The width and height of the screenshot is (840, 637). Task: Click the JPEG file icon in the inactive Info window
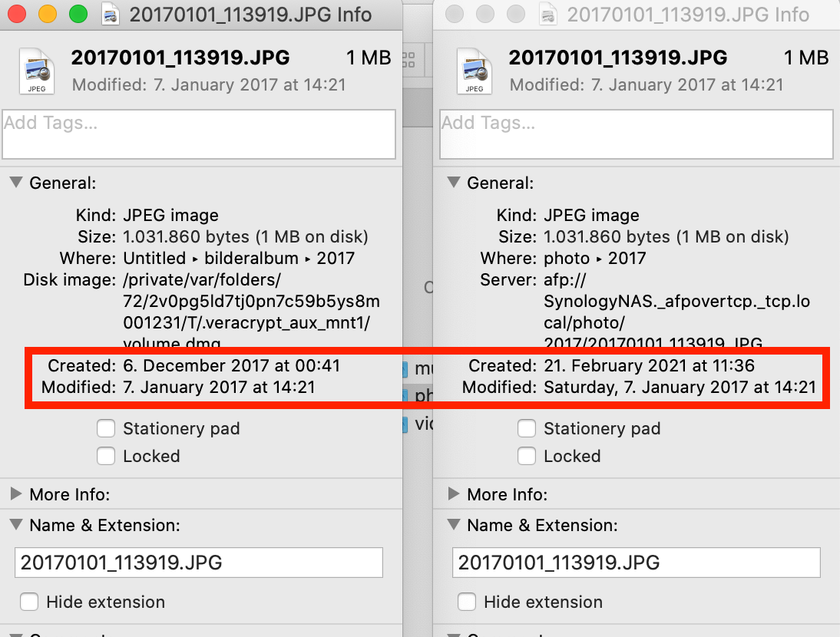[x=474, y=71]
